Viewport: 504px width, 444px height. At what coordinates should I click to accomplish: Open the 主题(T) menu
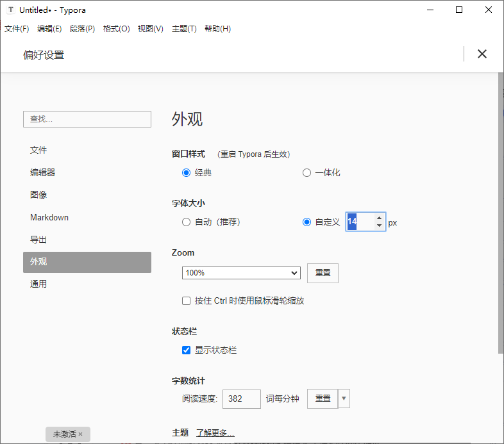(x=184, y=29)
